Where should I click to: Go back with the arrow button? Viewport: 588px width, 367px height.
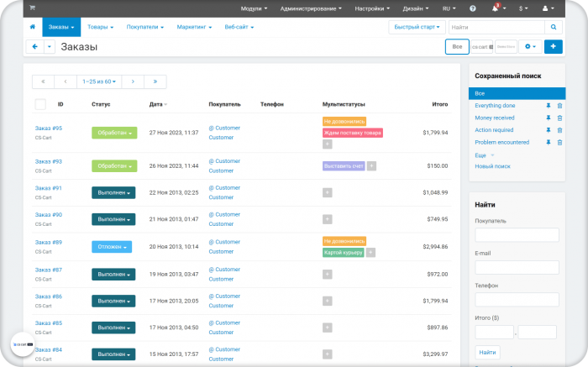point(35,46)
